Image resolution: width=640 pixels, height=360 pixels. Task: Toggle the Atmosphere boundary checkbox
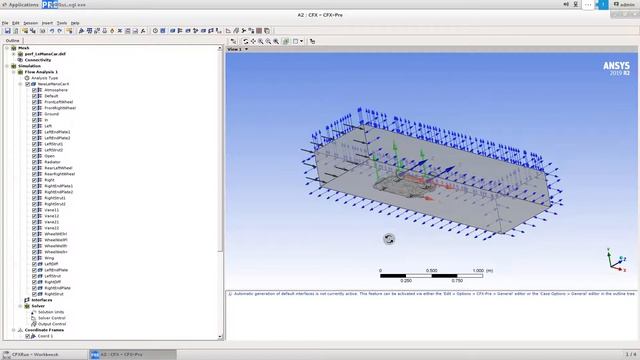(34, 90)
